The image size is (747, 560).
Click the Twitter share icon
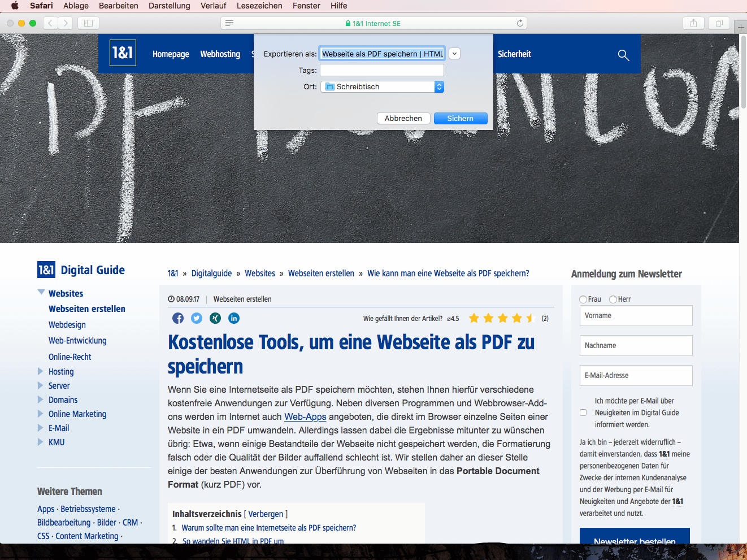pos(197,318)
